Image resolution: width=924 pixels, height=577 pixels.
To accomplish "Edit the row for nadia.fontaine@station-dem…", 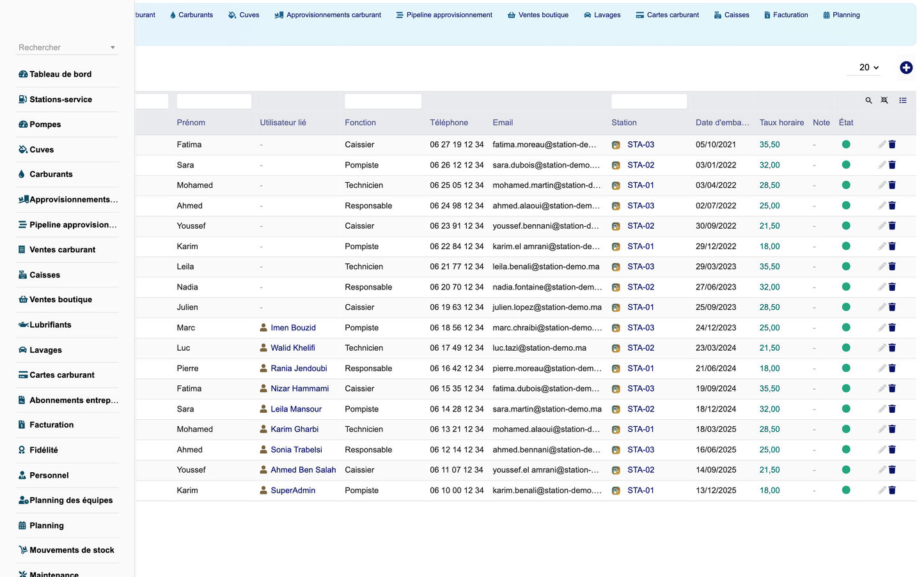I will pos(882,287).
